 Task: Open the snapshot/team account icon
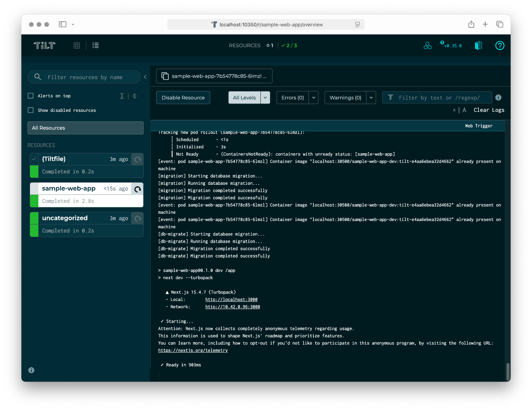(x=427, y=46)
